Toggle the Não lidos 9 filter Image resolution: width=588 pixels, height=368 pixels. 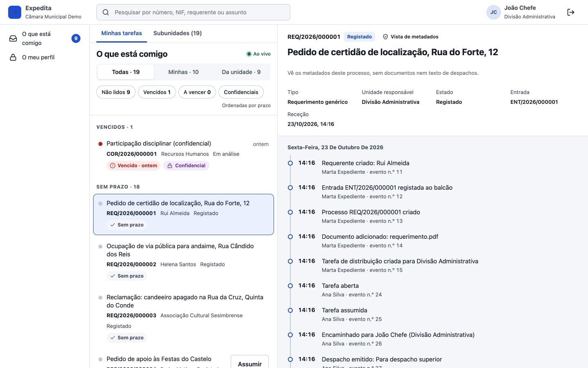116,92
